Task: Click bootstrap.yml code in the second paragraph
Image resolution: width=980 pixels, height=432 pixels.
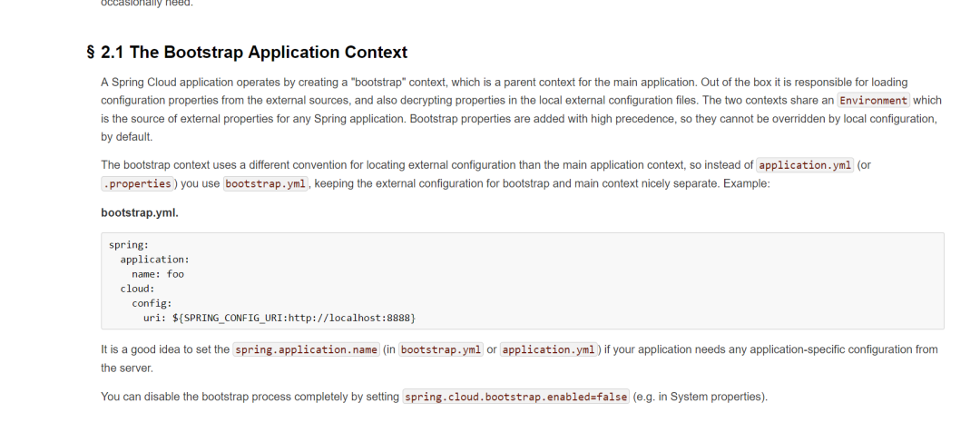Action: [x=266, y=183]
